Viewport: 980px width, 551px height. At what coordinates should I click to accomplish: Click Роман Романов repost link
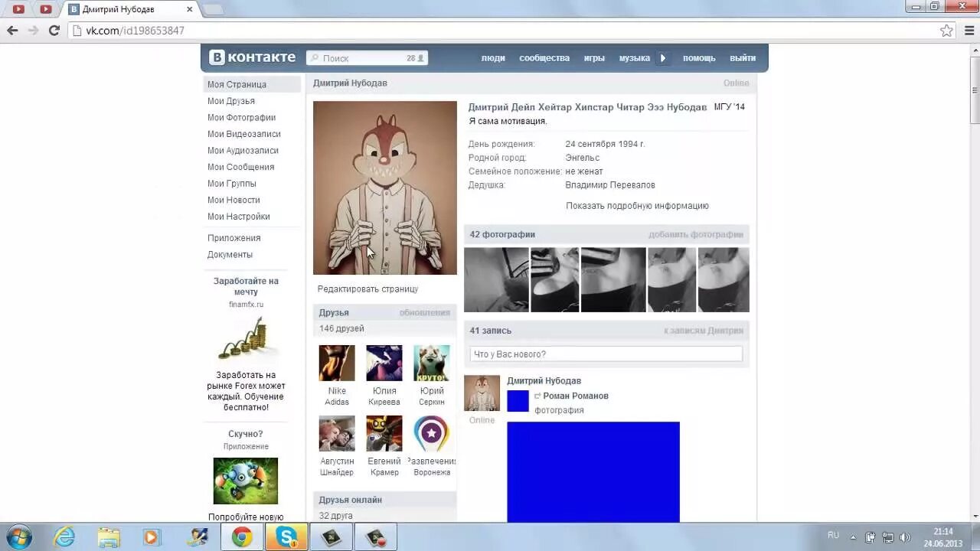(576, 396)
